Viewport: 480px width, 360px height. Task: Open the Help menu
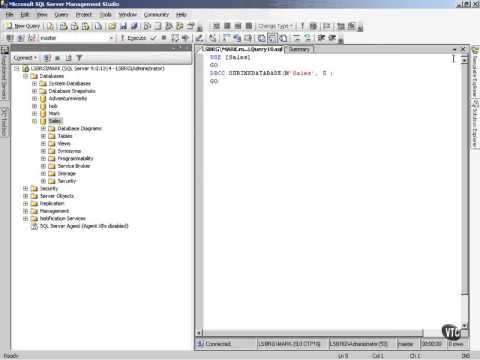click(x=181, y=15)
